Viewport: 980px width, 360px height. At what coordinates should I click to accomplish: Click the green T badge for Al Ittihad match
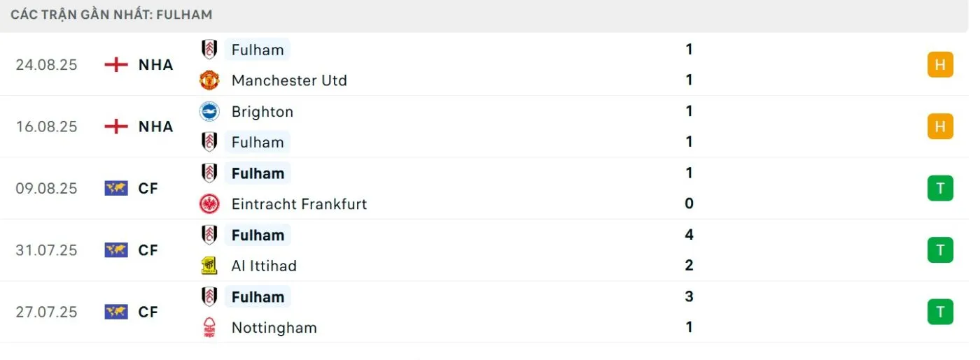point(940,250)
